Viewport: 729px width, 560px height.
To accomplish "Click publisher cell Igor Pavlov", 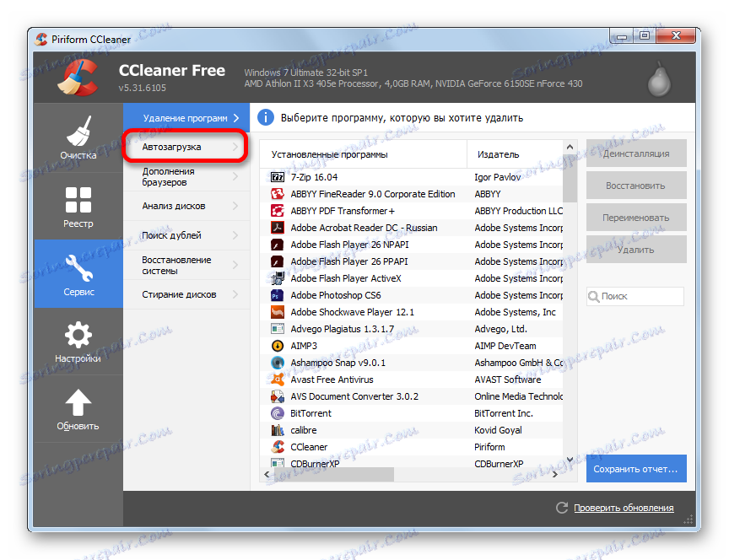I will 498,177.
